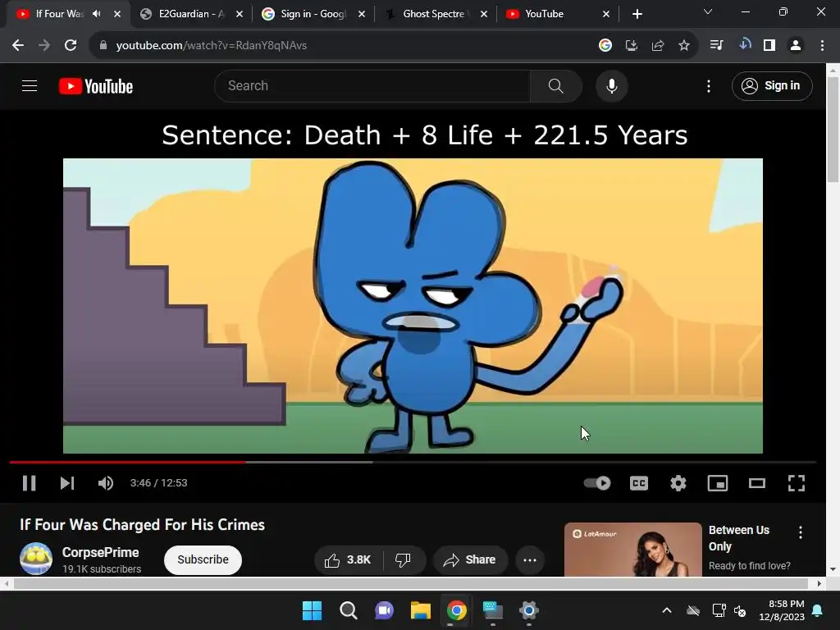Go to the YouTube home logo
The width and height of the screenshot is (840, 630).
[x=96, y=86]
